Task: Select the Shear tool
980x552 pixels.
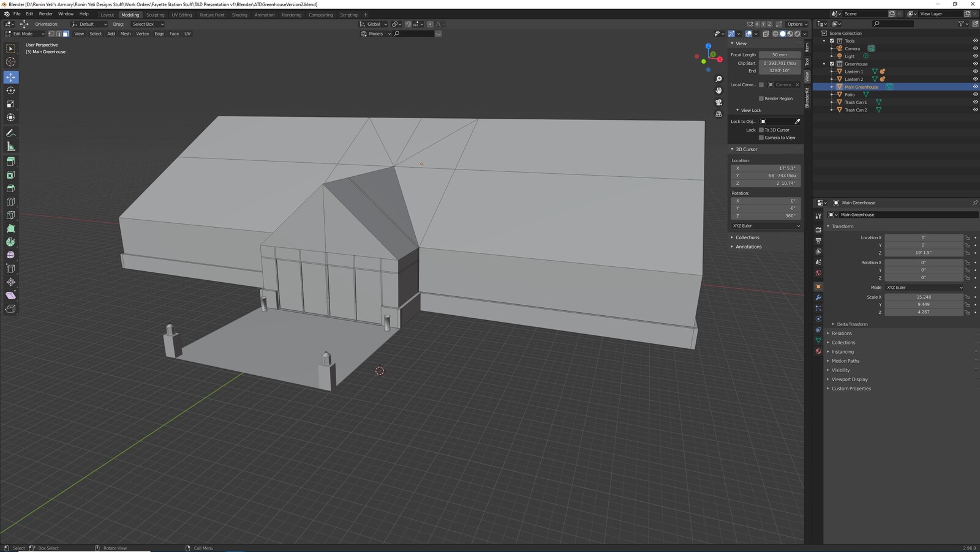Action: [11, 296]
